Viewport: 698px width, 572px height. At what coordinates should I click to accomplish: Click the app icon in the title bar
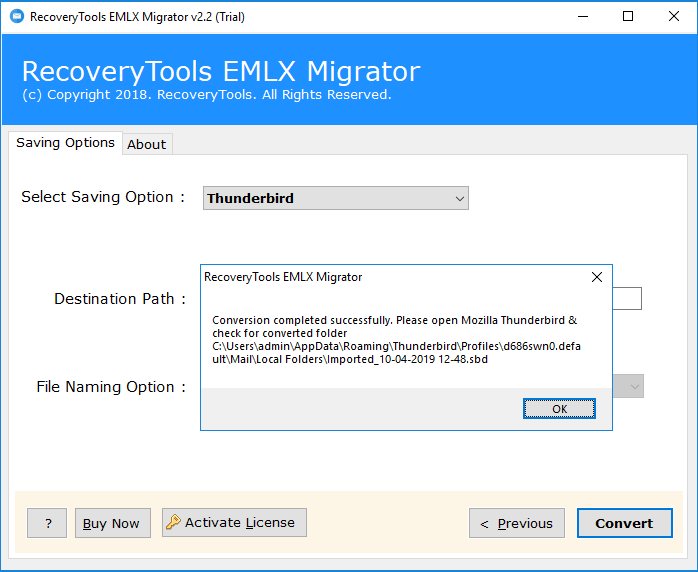[17, 16]
